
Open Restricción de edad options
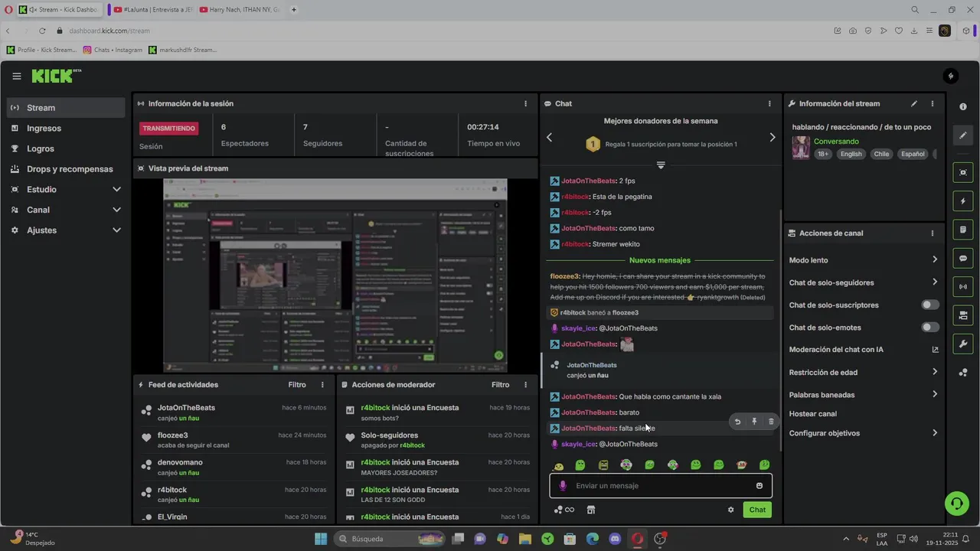(x=864, y=373)
